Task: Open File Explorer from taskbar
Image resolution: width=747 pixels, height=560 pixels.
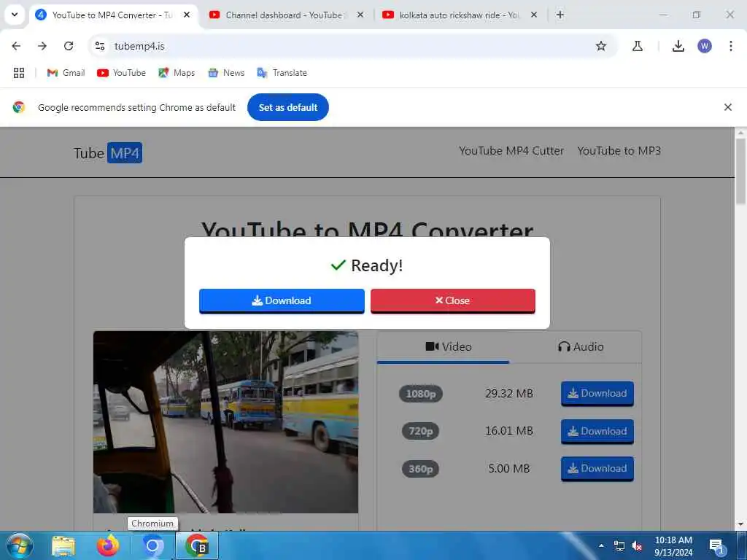Action: (63, 546)
